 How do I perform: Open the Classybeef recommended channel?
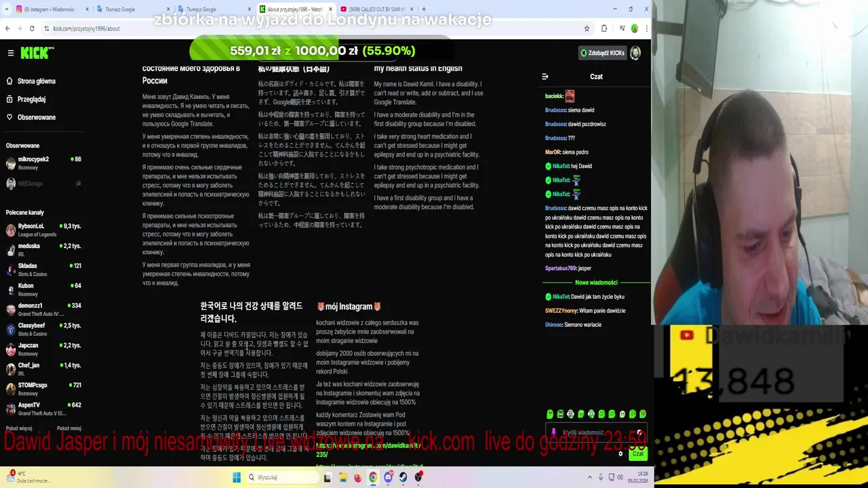43,329
